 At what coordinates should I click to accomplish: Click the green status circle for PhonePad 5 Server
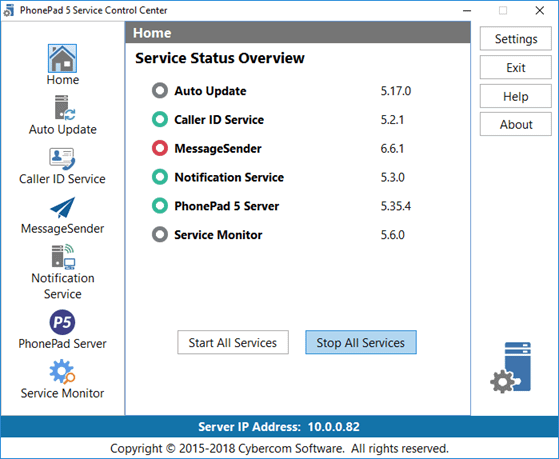click(x=160, y=206)
